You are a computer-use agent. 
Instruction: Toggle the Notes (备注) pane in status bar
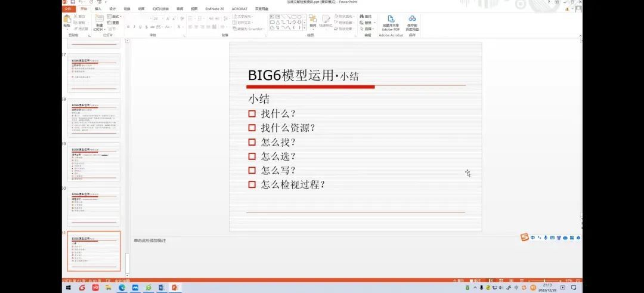pos(458,280)
